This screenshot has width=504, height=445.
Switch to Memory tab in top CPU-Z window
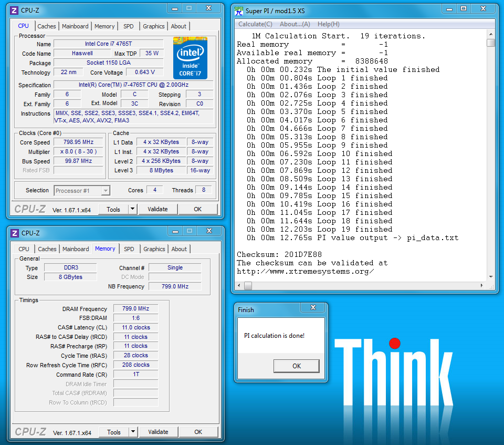104,26
